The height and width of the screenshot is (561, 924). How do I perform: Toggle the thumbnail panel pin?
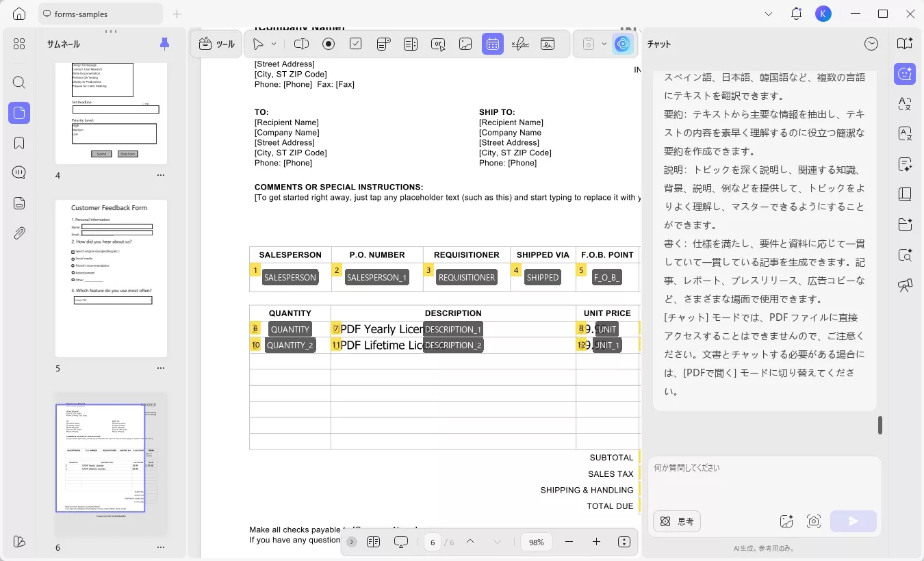coord(164,44)
